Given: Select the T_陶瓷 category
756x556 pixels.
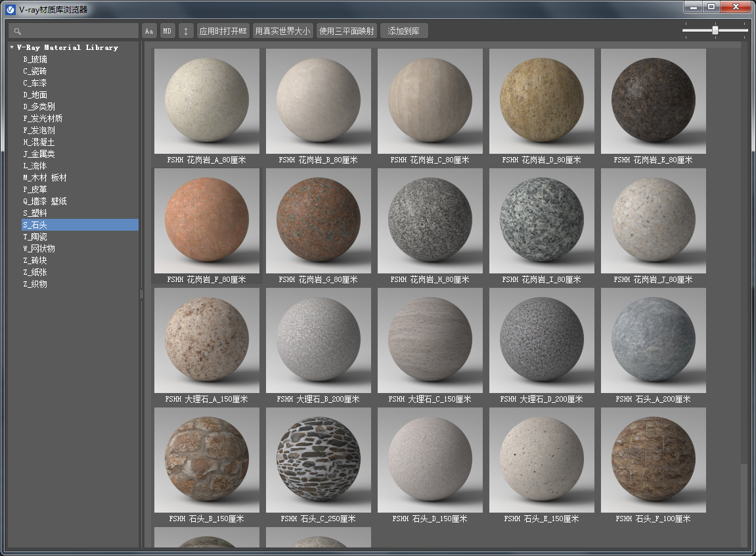Looking at the screenshot, I should [35, 237].
